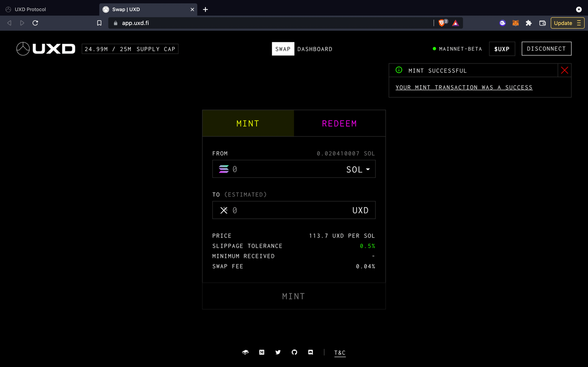
Task: Go to the SWAP page
Action: tap(283, 49)
